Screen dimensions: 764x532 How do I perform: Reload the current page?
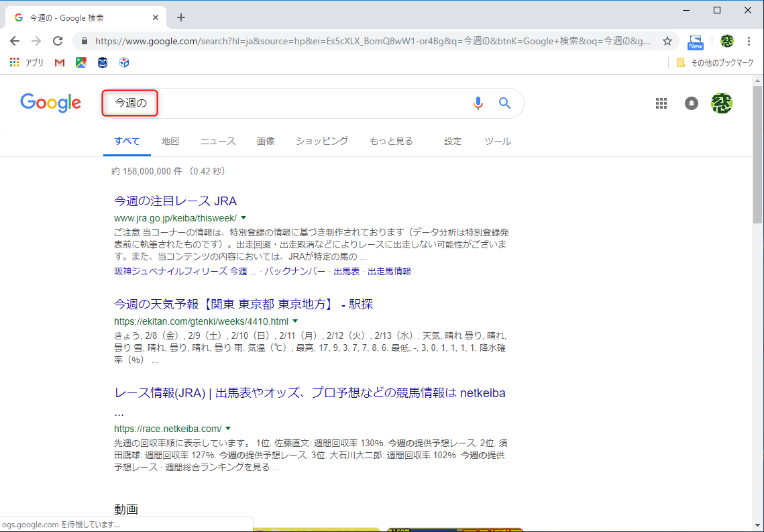[58, 41]
